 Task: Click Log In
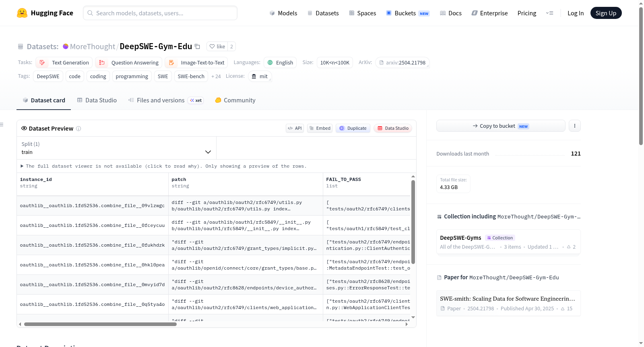[576, 13]
